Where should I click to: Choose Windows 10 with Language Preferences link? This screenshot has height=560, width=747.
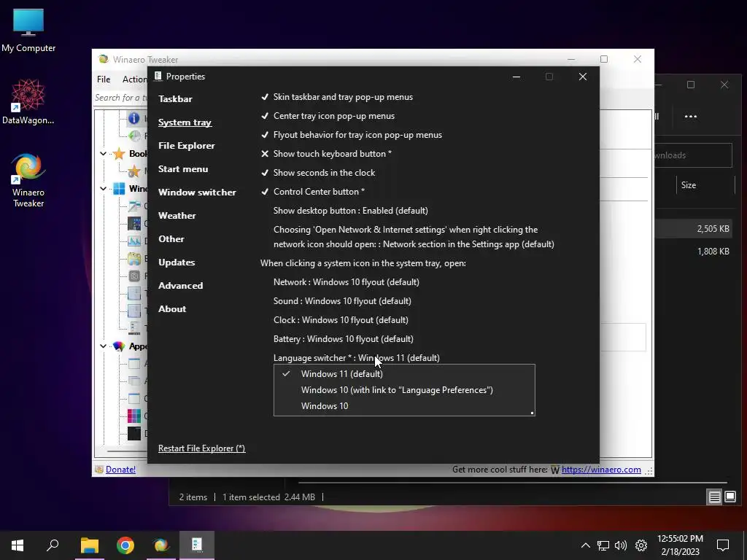[x=404, y=390]
